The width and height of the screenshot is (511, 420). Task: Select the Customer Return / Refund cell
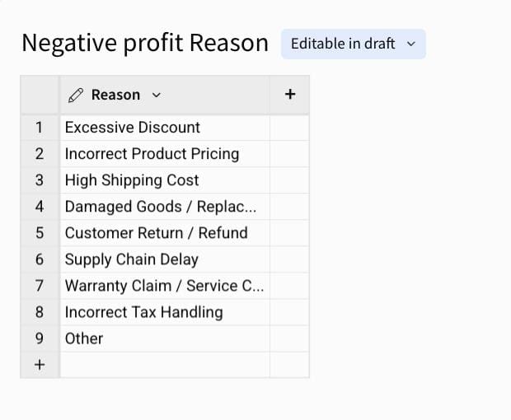click(165, 233)
